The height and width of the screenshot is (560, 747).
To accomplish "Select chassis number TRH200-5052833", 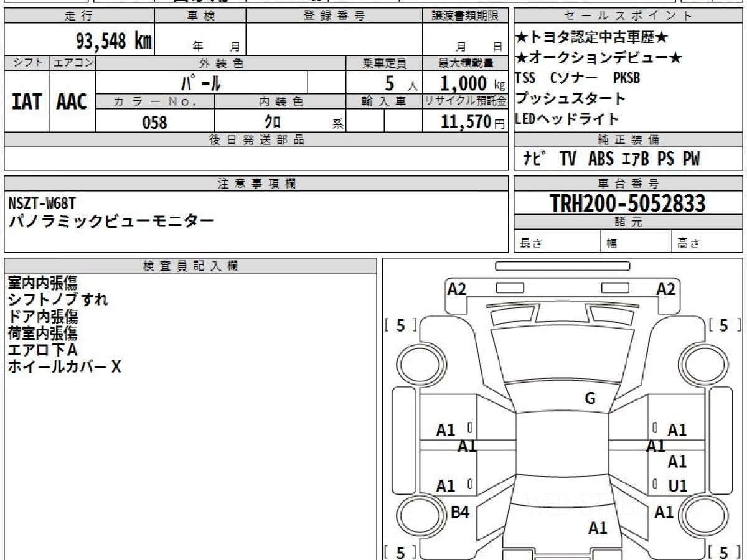I will click(x=627, y=203).
